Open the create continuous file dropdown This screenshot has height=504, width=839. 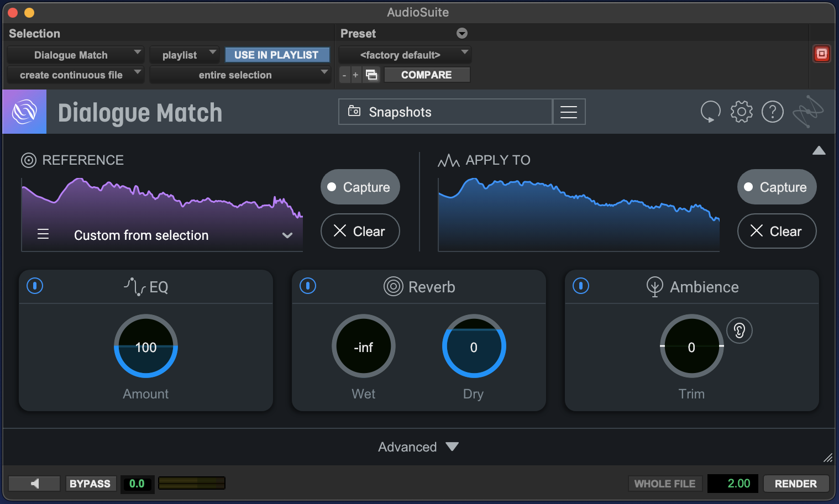click(76, 75)
